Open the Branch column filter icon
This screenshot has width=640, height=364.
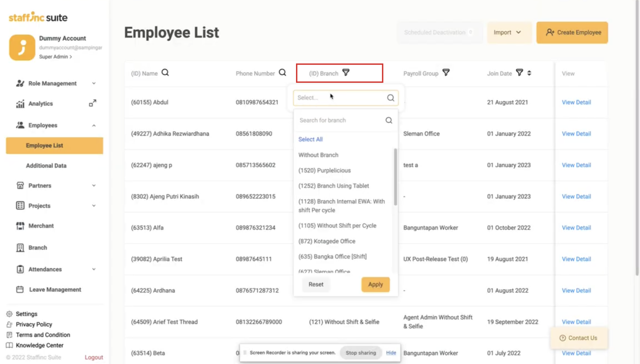[x=346, y=73]
